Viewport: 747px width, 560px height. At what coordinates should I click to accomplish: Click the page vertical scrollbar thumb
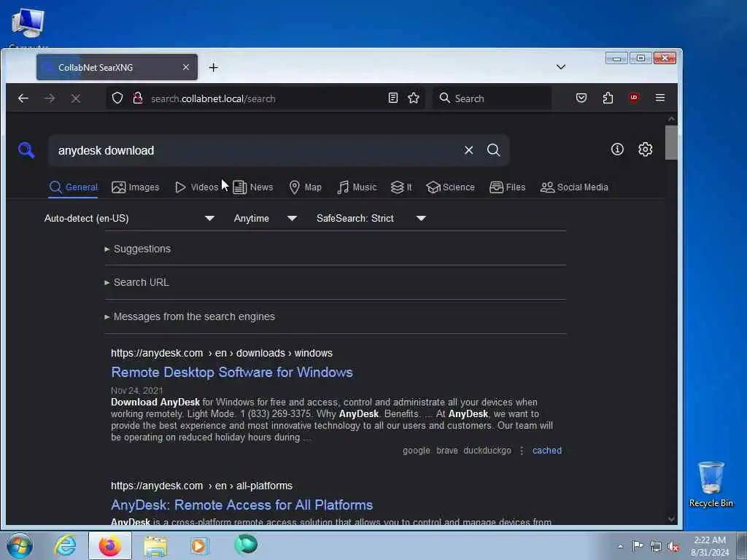tap(671, 142)
